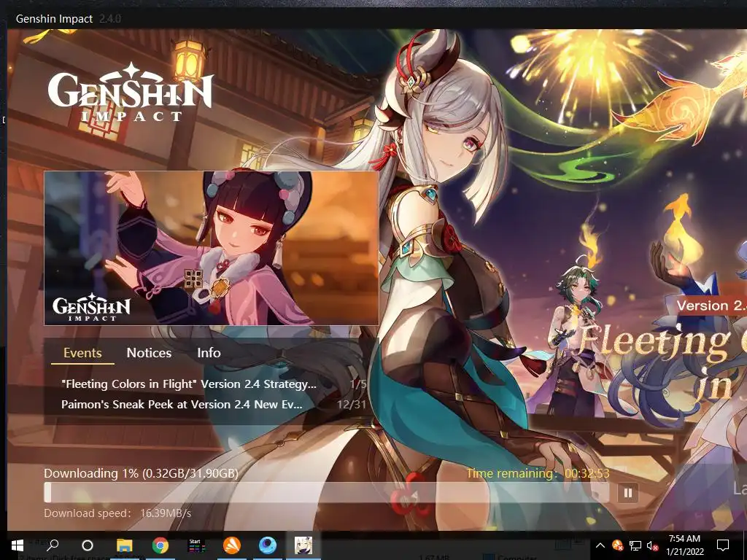Click the muted volume tray icon
747x560 pixels.
652,545
